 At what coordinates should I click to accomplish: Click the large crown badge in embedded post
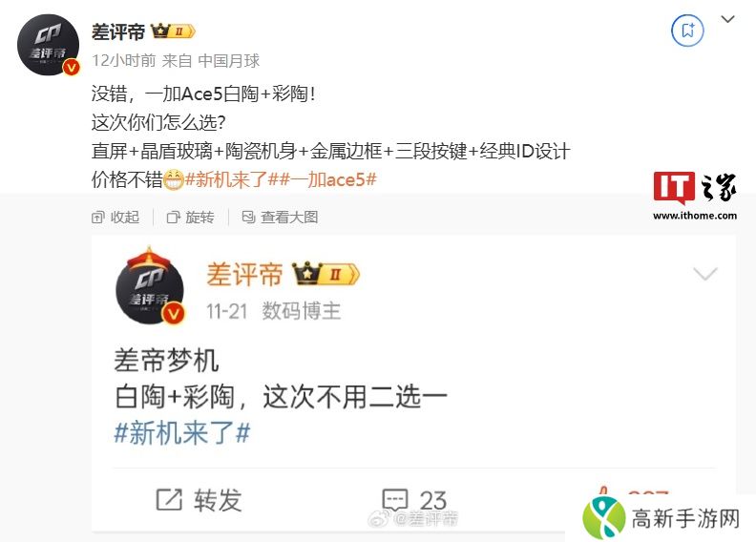[326, 274]
